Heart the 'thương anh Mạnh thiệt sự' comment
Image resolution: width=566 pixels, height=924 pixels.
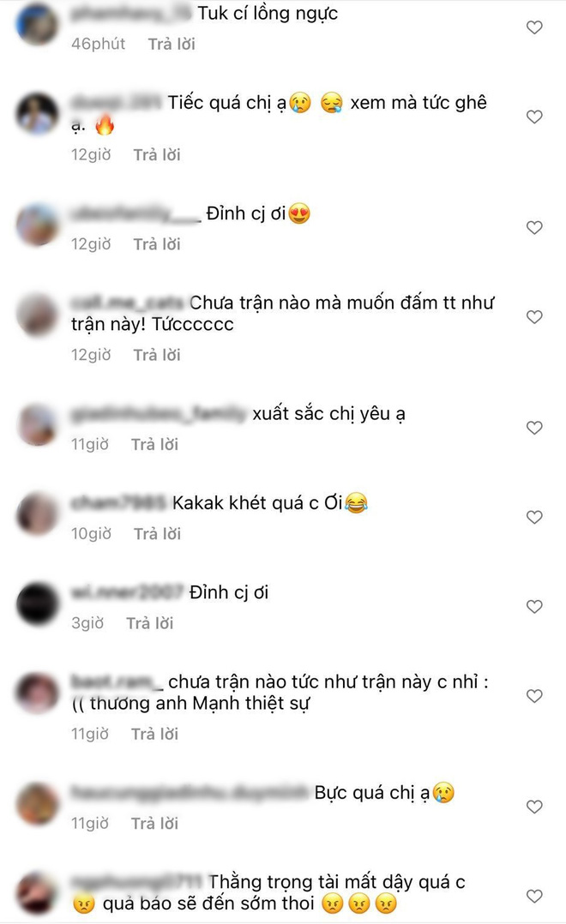pyautogui.click(x=534, y=696)
